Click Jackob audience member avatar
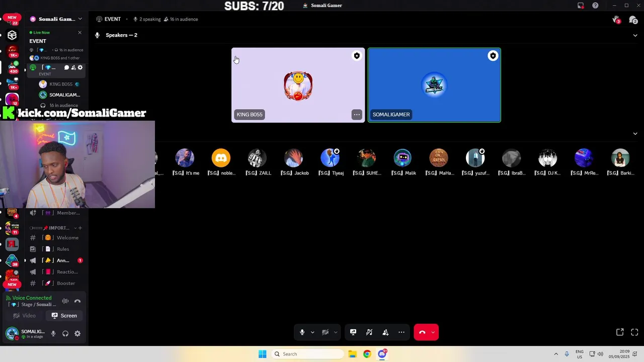 pyautogui.click(x=294, y=158)
